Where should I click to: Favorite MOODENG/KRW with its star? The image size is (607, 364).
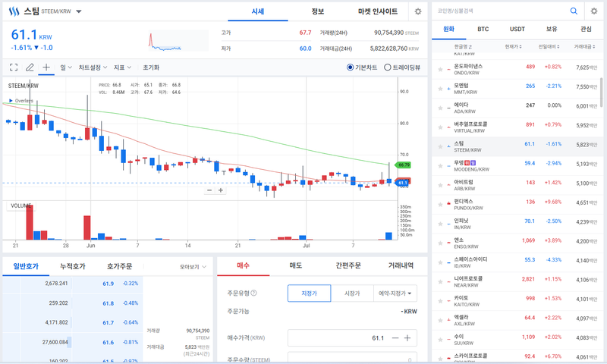[x=440, y=166]
